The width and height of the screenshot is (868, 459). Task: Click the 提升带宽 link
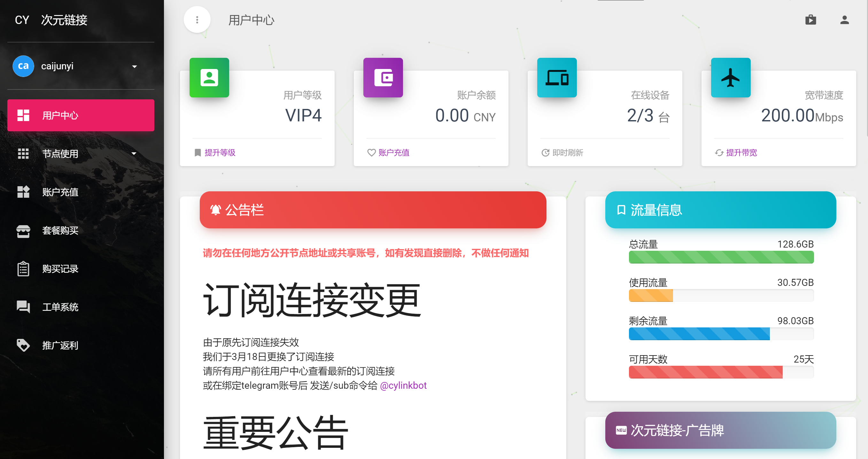[742, 153]
